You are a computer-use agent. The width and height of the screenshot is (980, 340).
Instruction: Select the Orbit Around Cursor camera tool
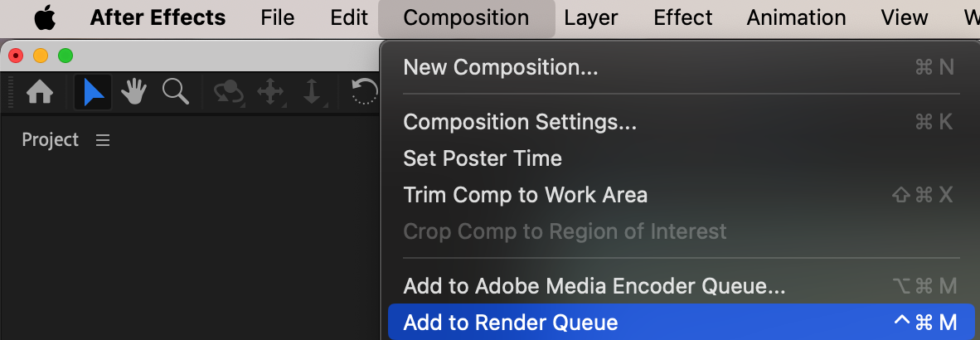point(228,92)
